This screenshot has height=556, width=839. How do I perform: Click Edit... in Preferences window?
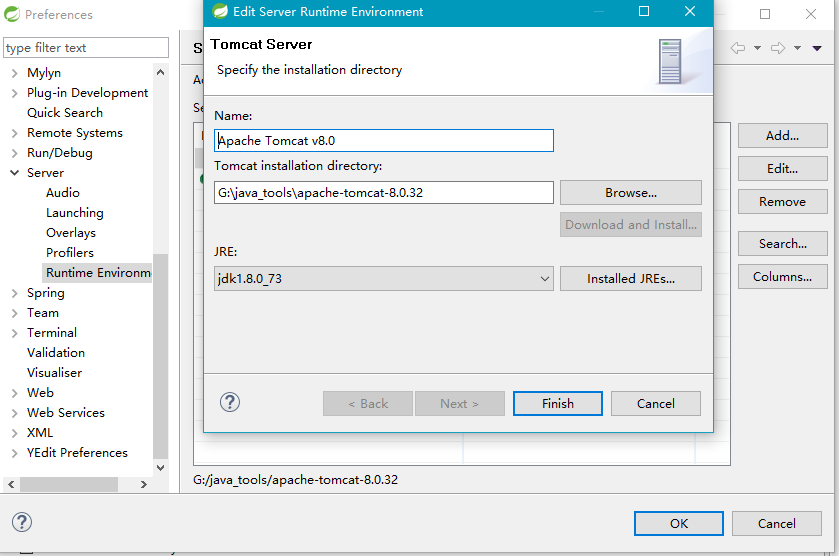[x=782, y=169]
